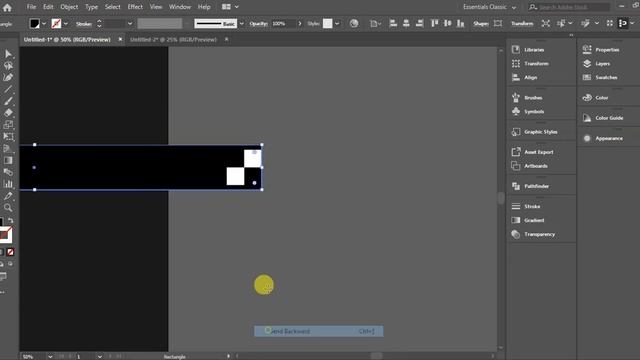The image size is (640, 360).
Task: Open the arrange documents dropdown
Action: 230,7
